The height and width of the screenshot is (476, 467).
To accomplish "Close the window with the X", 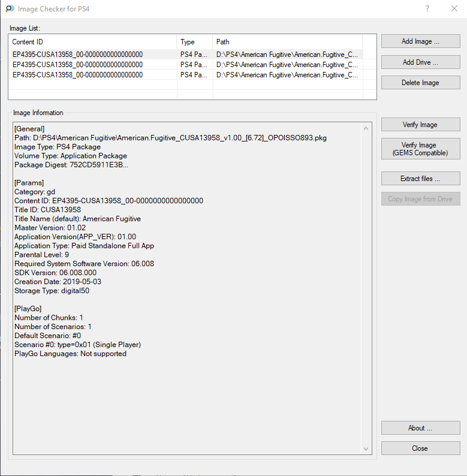I will pyautogui.click(x=454, y=8).
